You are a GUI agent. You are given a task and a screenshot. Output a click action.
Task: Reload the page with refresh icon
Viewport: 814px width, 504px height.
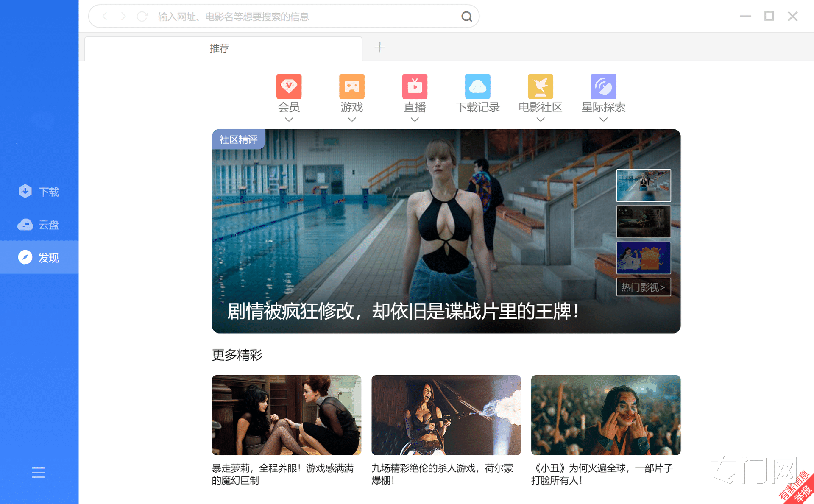point(142,17)
